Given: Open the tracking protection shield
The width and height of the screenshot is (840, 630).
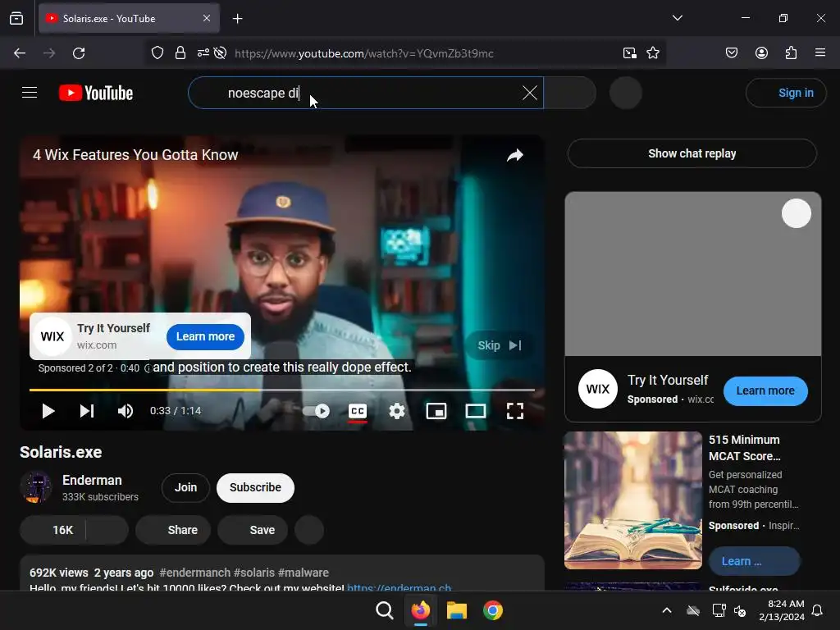Looking at the screenshot, I should pos(157,53).
